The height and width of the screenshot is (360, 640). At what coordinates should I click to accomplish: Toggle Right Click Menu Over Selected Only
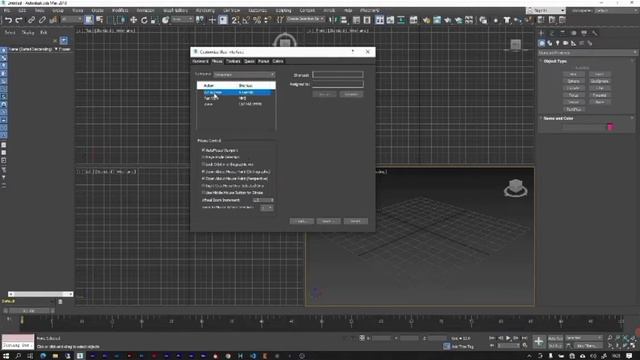click(203, 185)
